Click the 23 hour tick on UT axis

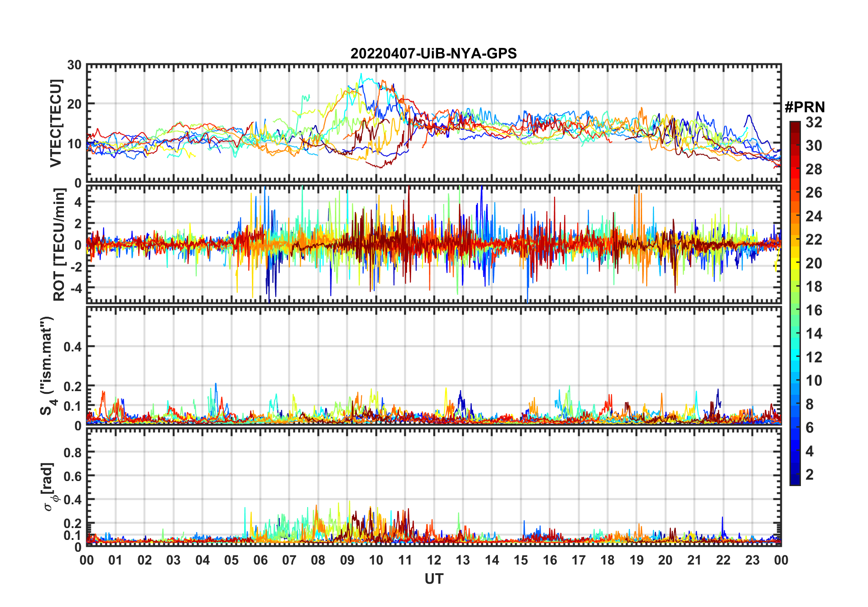(x=752, y=560)
